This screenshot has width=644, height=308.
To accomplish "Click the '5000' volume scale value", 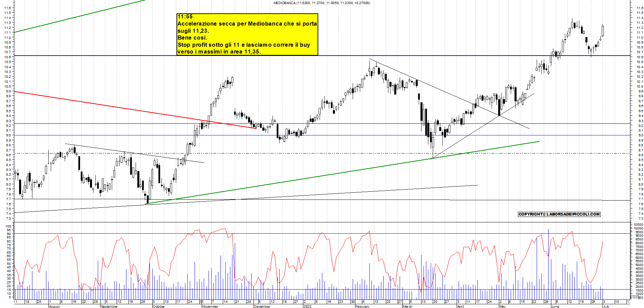I will [639, 265].
